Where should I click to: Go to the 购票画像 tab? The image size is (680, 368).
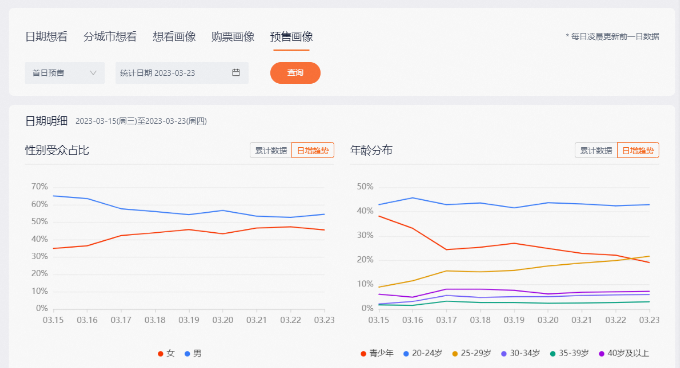coord(232,37)
